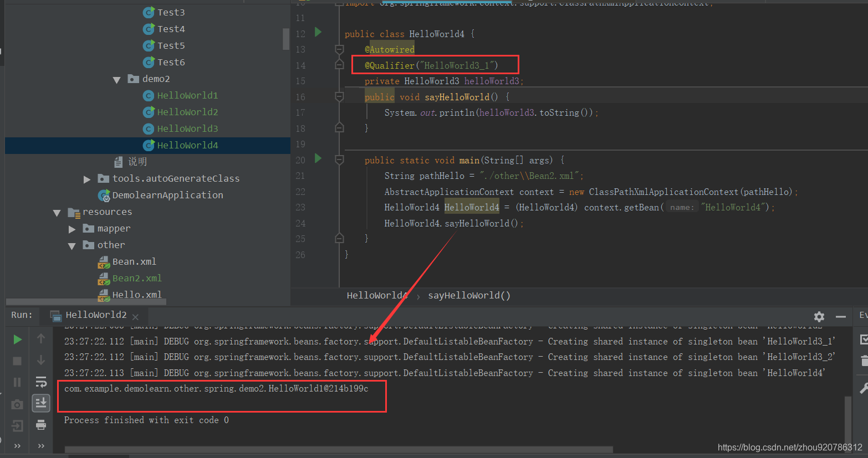Open the 说明 text file

tap(137, 162)
